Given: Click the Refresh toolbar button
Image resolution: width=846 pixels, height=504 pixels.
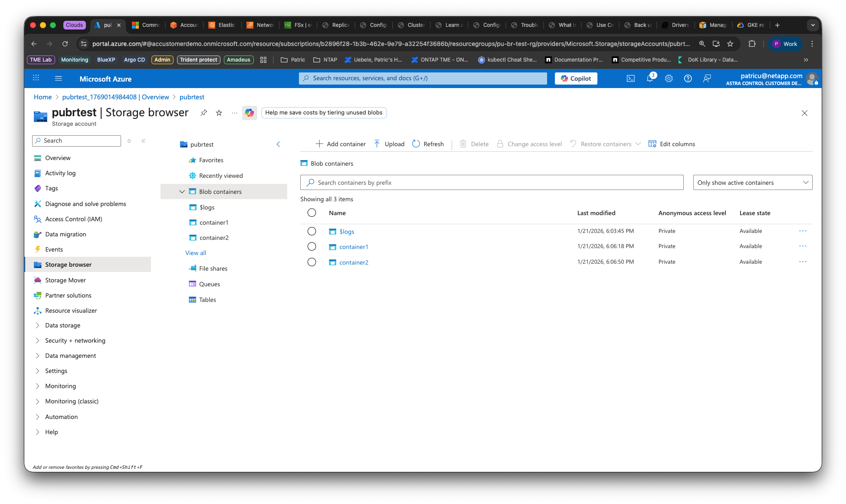Looking at the screenshot, I should pyautogui.click(x=428, y=144).
